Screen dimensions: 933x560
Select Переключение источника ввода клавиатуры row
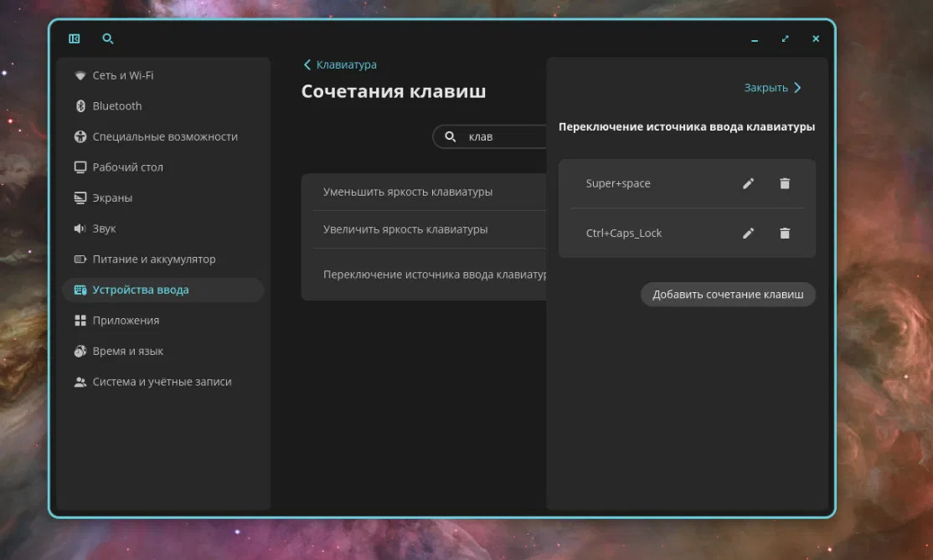pyautogui.click(x=424, y=275)
